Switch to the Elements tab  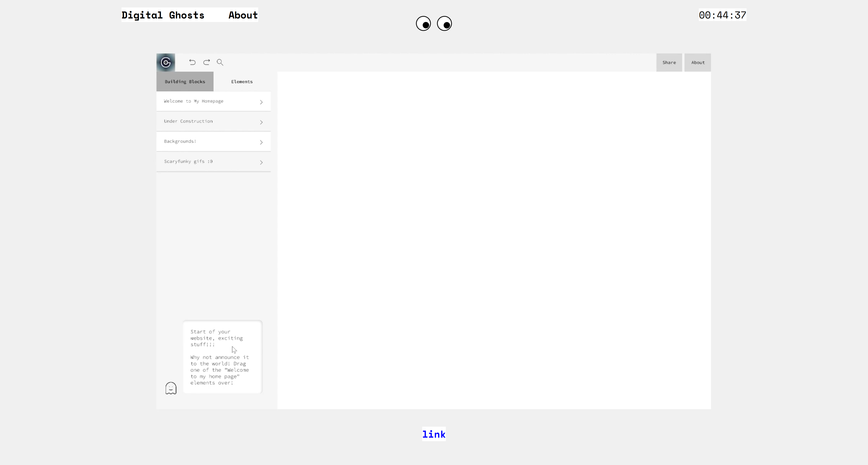(x=242, y=81)
